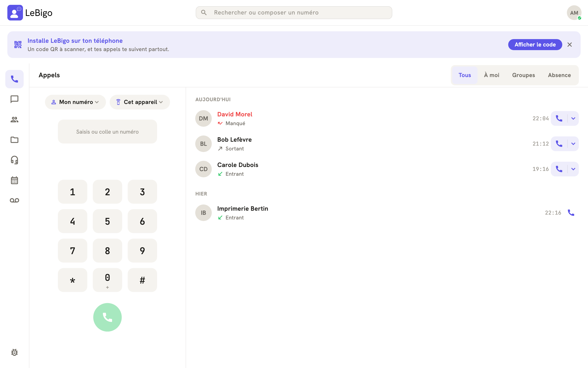Focus the Saisis ou colle un numéro field
588x368 pixels.
coord(107,132)
